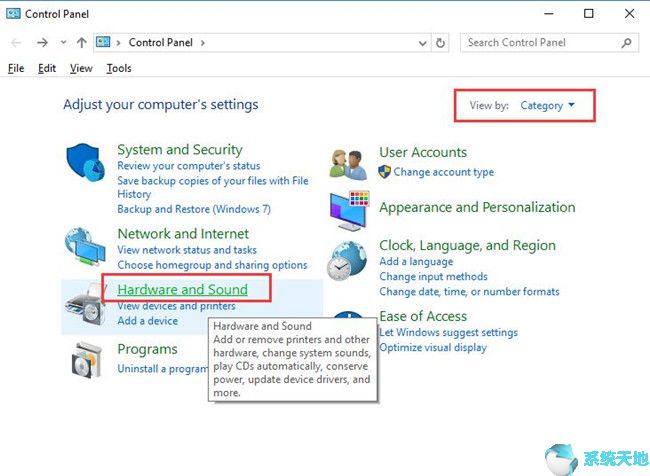Go up one level with up arrow
650x476 pixels.
tap(81, 43)
